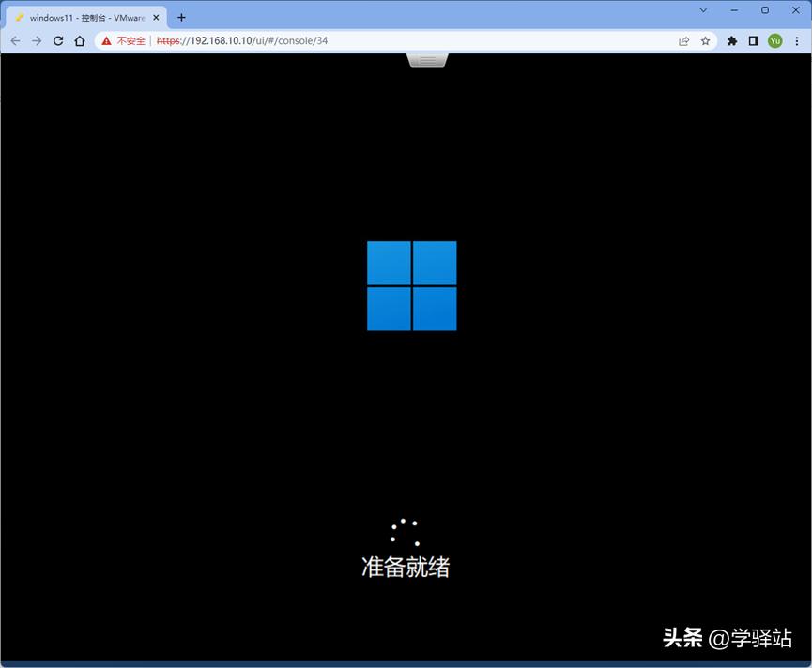Click the reload page icon
The height and width of the screenshot is (668, 812).
58,40
